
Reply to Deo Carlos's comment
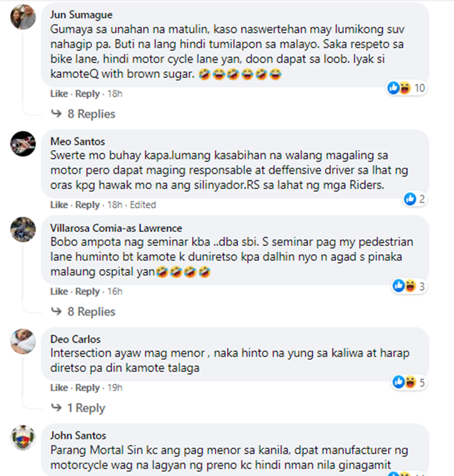point(87,388)
